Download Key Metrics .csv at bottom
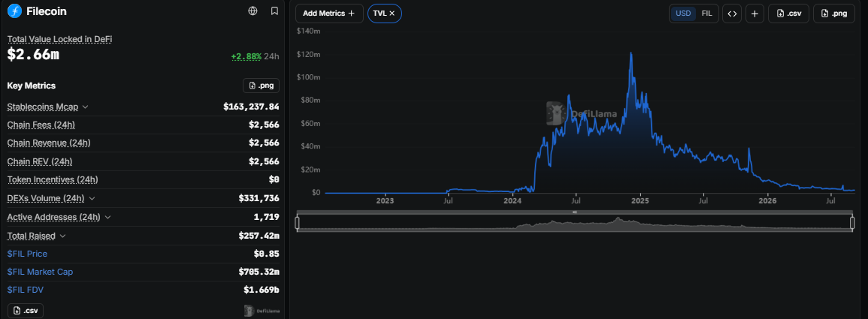The image size is (868, 319). (26, 310)
